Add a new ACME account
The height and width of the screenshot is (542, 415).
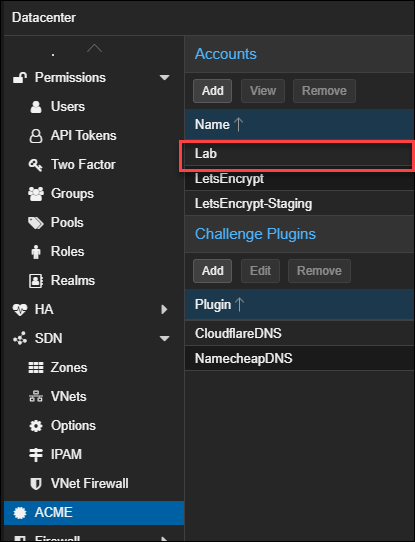pos(213,91)
